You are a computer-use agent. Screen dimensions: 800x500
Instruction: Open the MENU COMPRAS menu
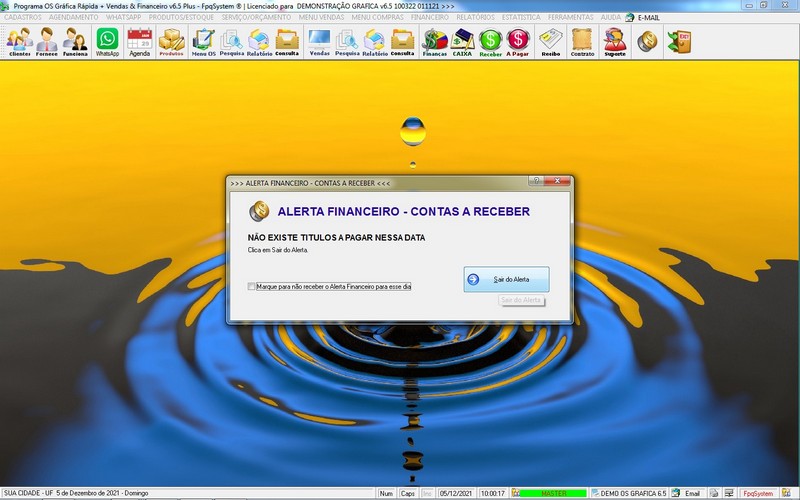point(378,17)
